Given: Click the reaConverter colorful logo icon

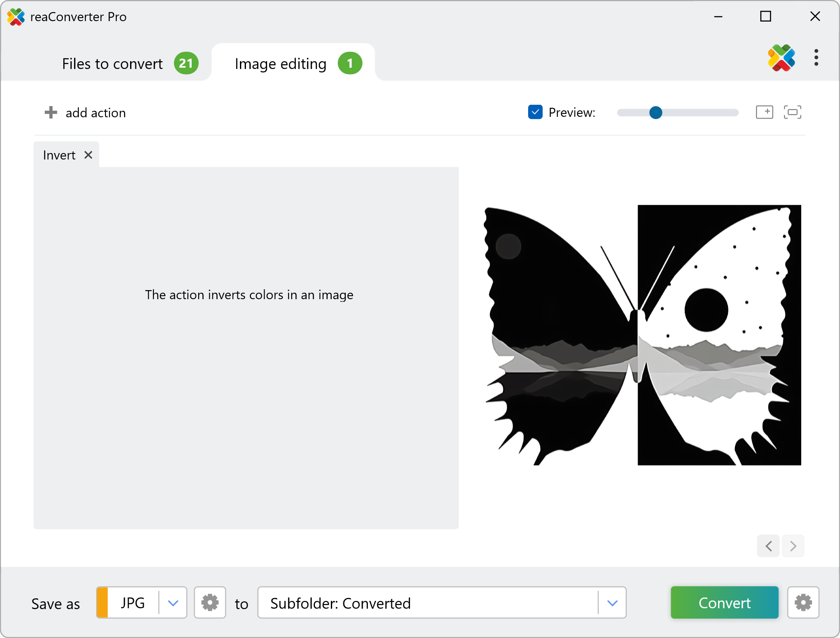Looking at the screenshot, I should click(781, 58).
